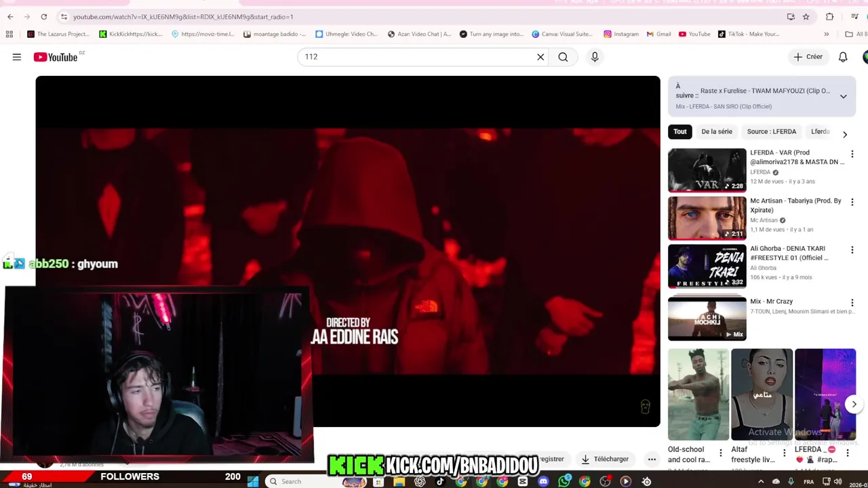Open options menu for LFERDA - VAR

[852, 155]
